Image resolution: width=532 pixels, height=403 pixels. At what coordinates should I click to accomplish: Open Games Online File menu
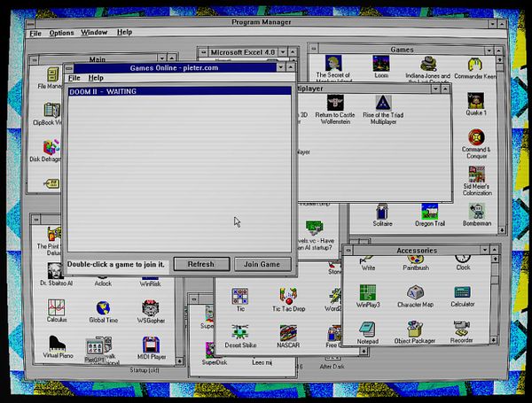pos(74,78)
